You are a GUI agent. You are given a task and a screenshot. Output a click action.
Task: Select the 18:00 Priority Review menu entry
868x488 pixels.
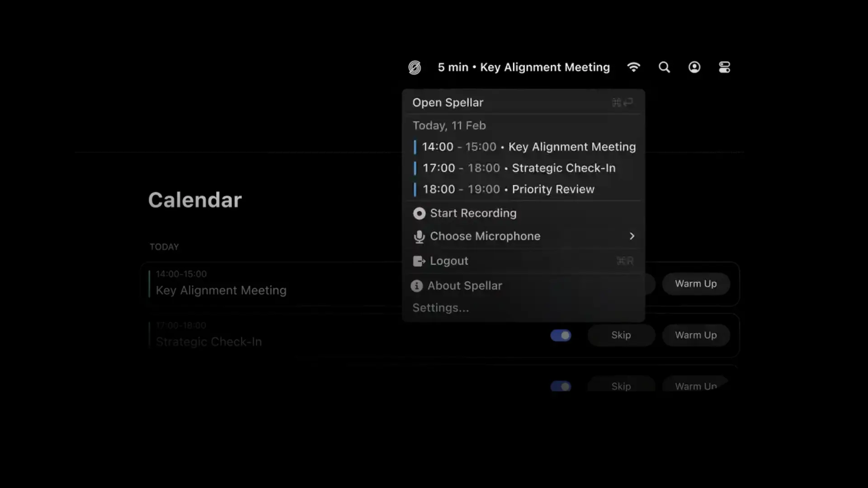(524, 189)
